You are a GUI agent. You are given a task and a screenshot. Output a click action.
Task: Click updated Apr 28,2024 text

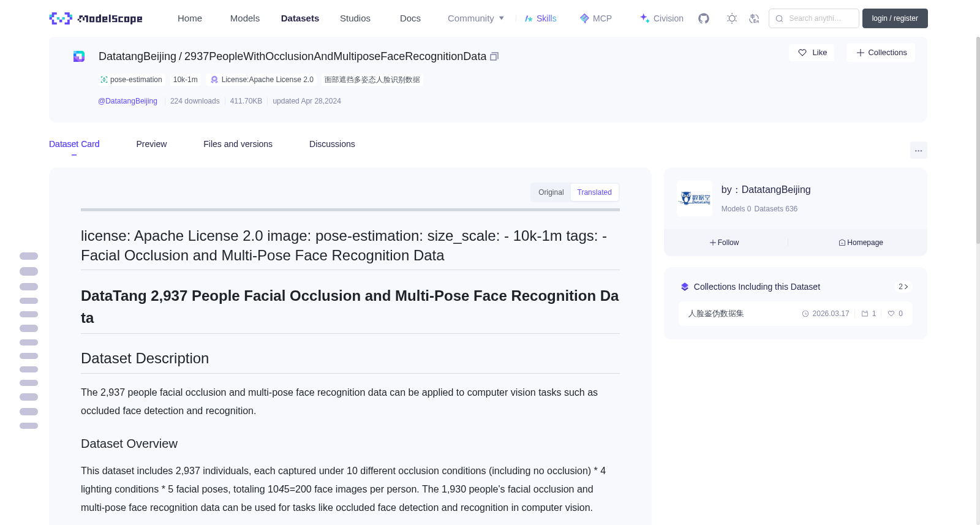coord(307,101)
